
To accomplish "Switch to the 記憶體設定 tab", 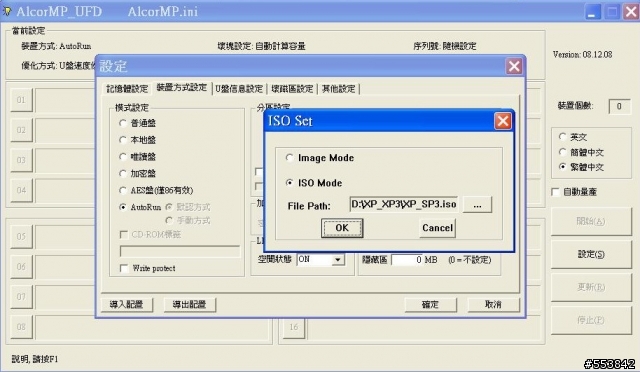I will point(127,89).
